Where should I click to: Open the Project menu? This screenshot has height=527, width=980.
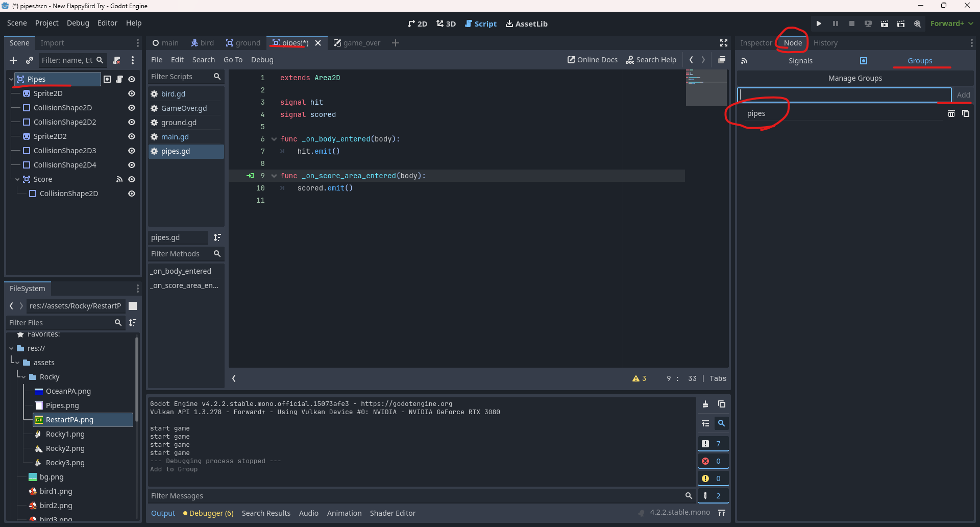tap(46, 23)
